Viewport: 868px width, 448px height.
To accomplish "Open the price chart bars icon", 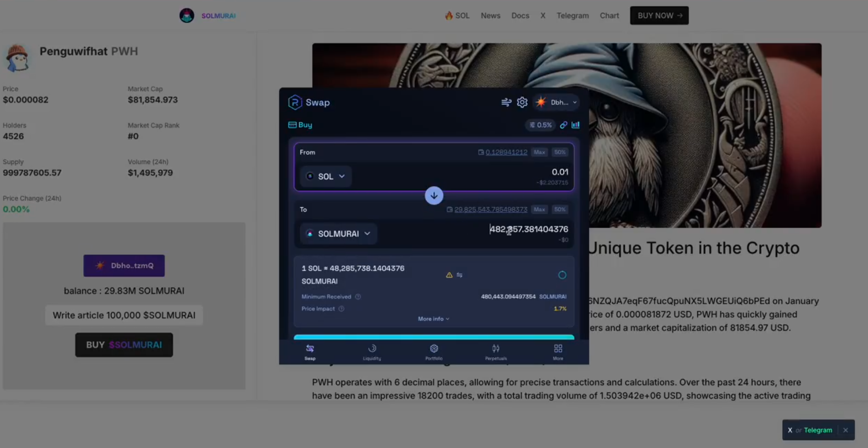I will tap(576, 125).
